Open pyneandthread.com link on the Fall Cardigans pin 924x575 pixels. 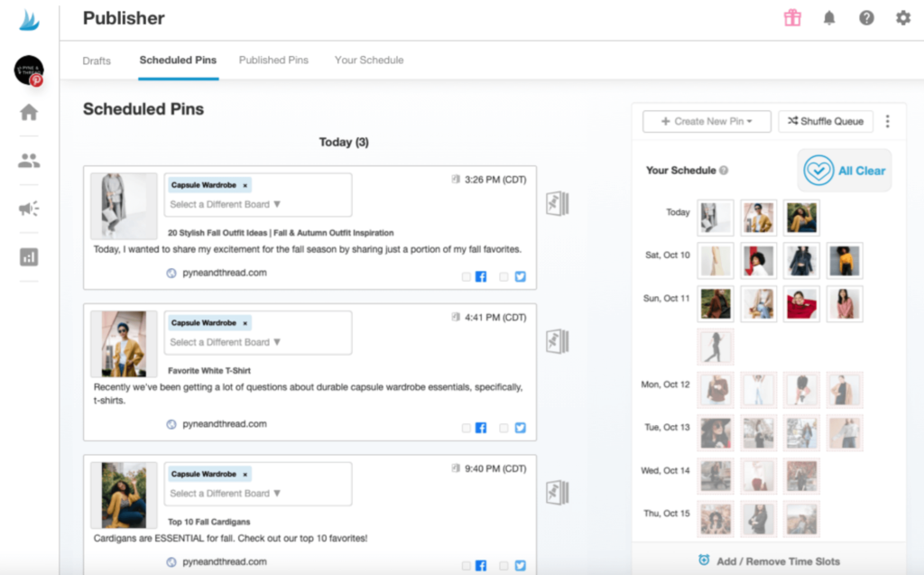point(225,562)
